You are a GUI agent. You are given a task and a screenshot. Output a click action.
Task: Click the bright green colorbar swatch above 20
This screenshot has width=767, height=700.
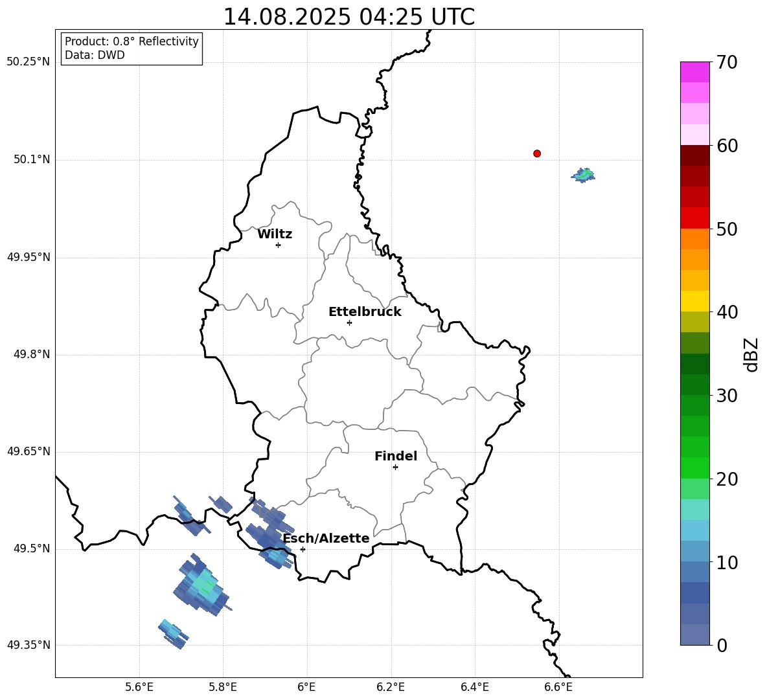pyautogui.click(x=695, y=468)
